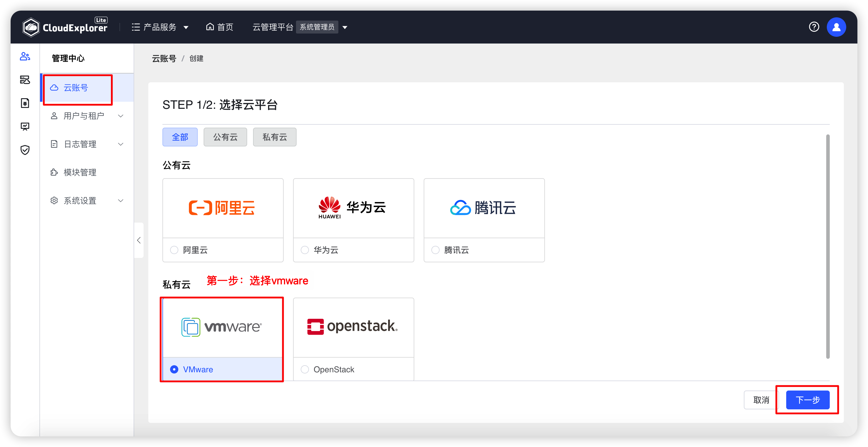Open the security shield sidebar icon
The width and height of the screenshot is (868, 447).
tap(25, 150)
